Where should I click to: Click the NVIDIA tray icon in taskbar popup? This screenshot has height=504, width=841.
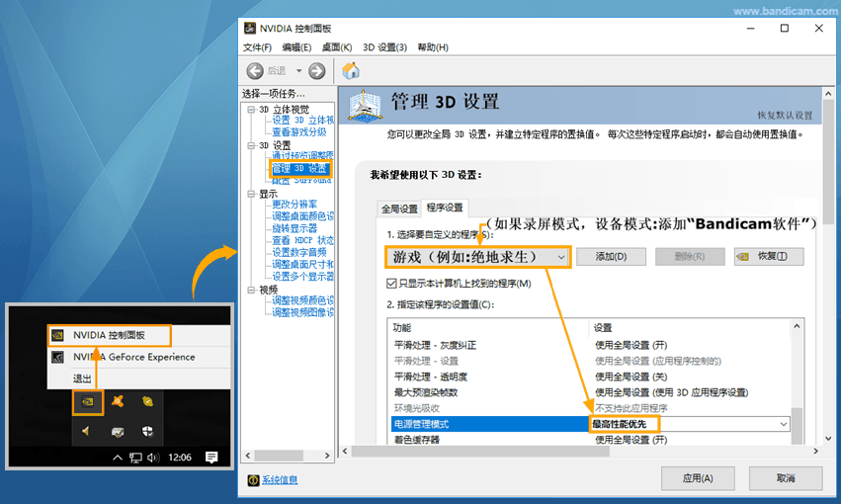88,401
